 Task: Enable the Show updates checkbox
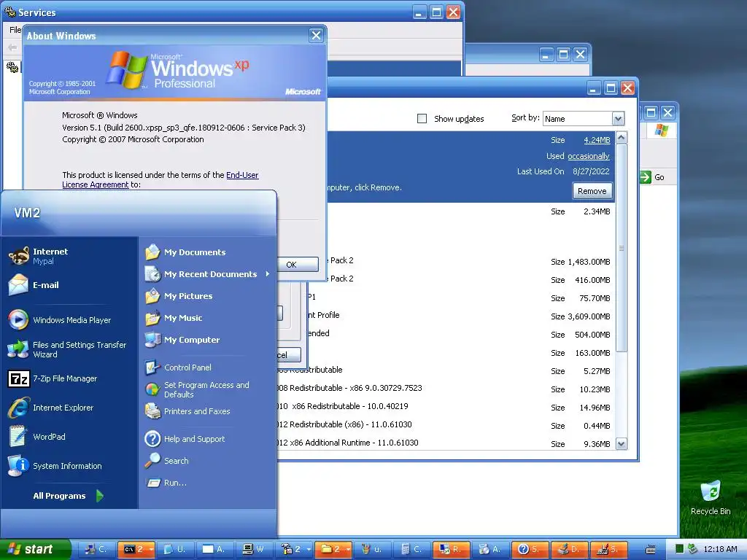coord(422,118)
